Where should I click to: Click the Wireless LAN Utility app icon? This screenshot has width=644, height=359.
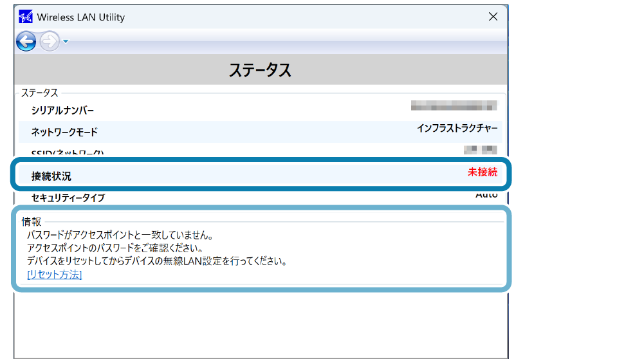26,17
